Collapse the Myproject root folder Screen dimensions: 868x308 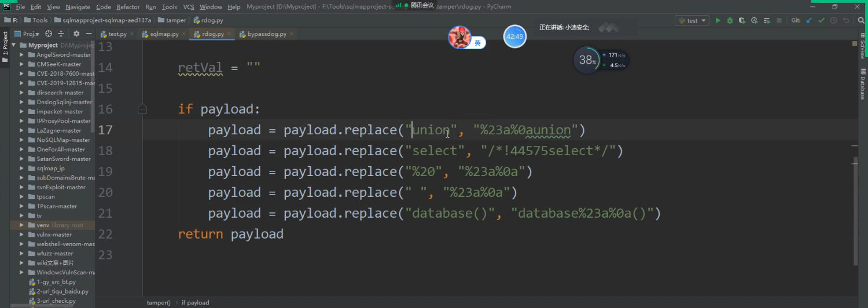coord(14,45)
